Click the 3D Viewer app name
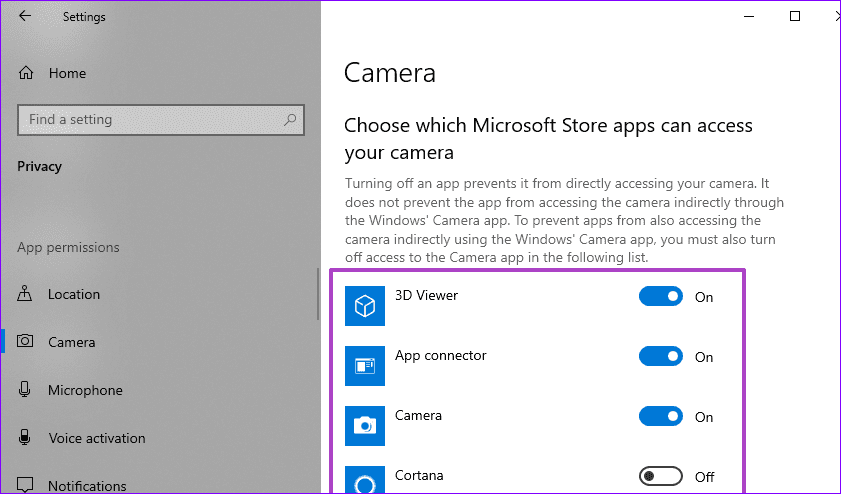 [426, 296]
